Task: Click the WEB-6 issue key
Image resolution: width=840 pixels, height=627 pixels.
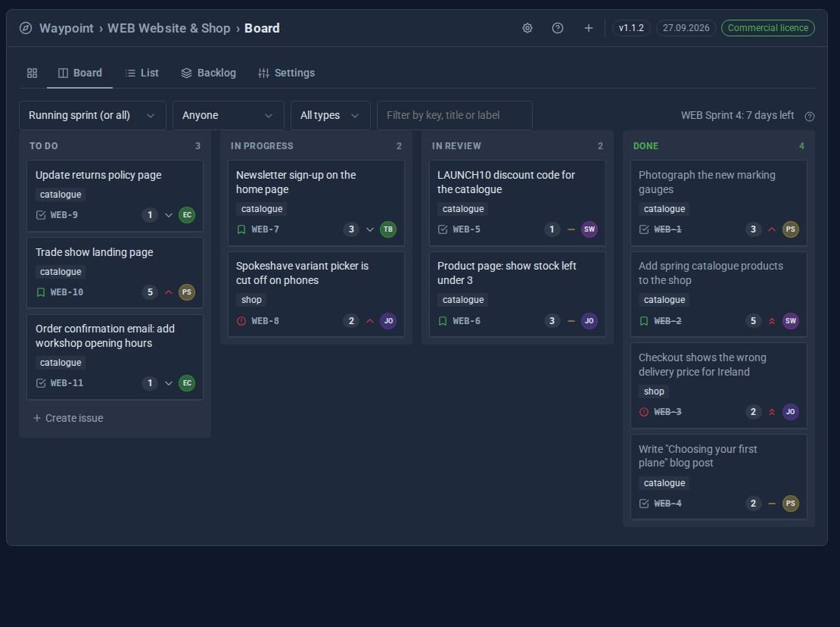Action: pyautogui.click(x=467, y=321)
